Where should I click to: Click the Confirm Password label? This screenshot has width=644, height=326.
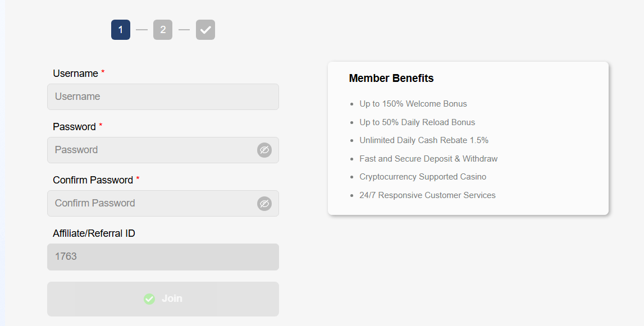pos(93,180)
